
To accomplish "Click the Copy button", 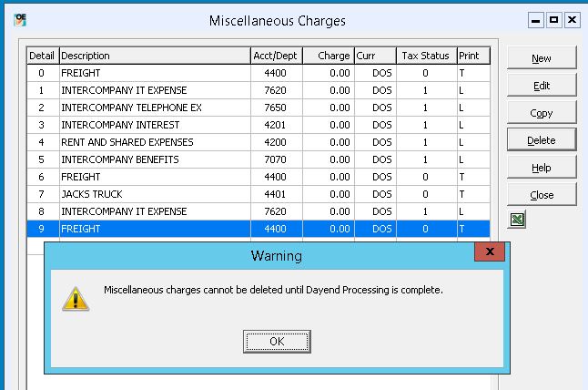I will click(x=542, y=113).
